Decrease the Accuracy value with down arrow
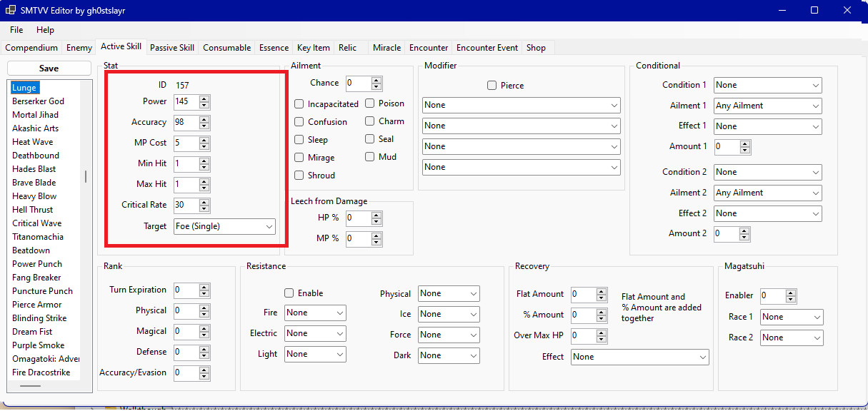Viewport: 868px width, 411px height. coord(204,126)
